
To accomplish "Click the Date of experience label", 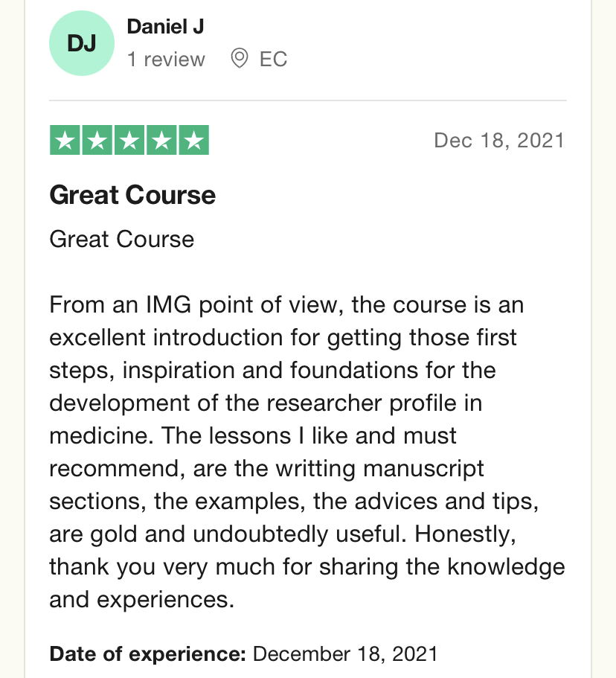I will (148, 653).
